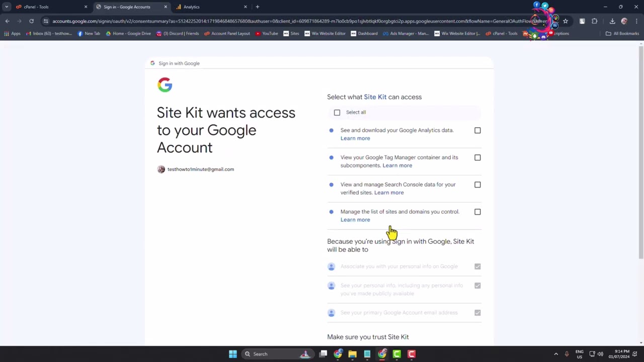The height and width of the screenshot is (362, 644).
Task: Click the Site Kit link in the heading
Action: tap(375, 97)
